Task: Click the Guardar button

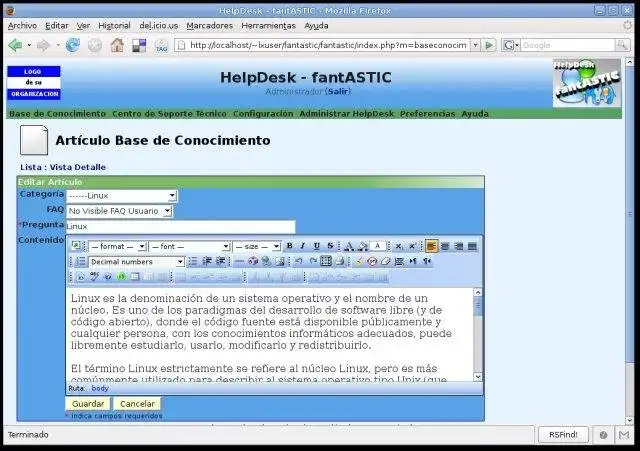Action: click(x=88, y=404)
